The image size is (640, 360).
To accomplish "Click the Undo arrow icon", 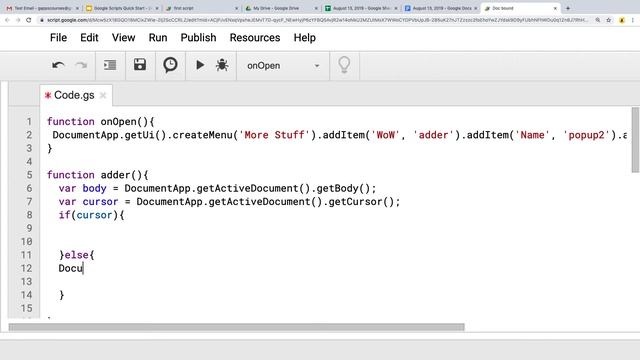I will (x=58, y=65).
